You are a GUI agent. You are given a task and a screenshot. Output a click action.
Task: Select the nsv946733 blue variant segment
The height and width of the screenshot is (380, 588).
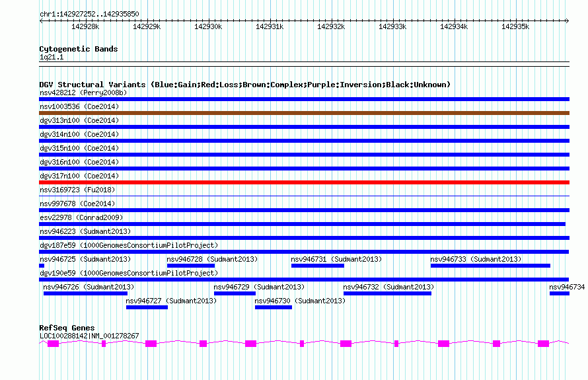490,266
